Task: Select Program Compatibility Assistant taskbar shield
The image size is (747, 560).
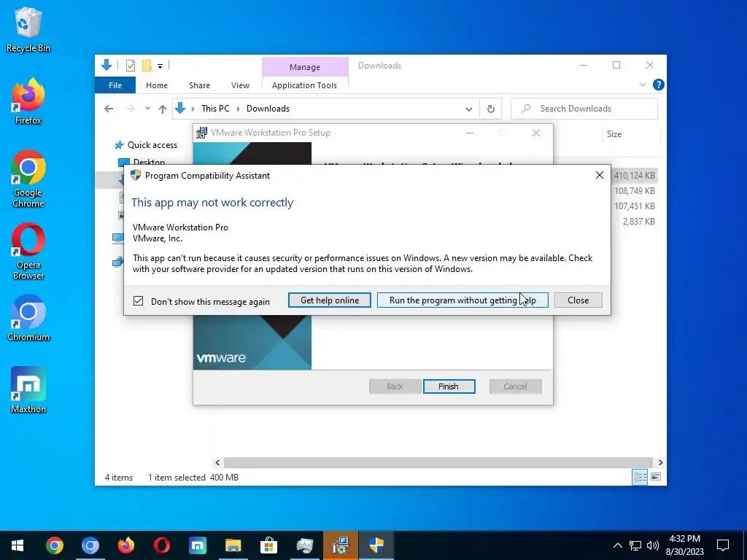Action: pos(376,545)
